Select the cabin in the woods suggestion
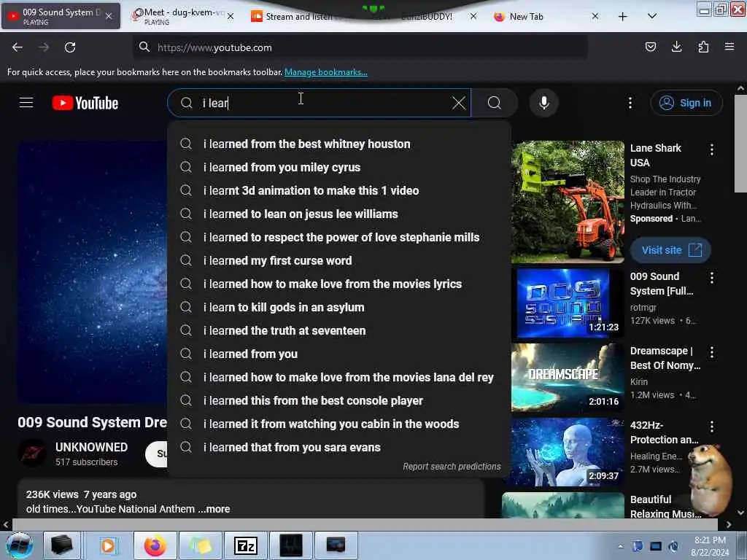This screenshot has width=747, height=560. tap(339, 424)
